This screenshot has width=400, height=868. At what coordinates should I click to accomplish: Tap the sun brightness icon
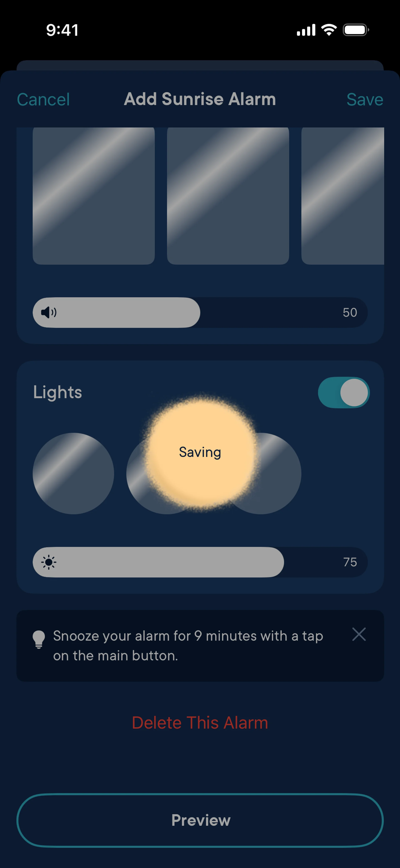pyautogui.click(x=49, y=562)
